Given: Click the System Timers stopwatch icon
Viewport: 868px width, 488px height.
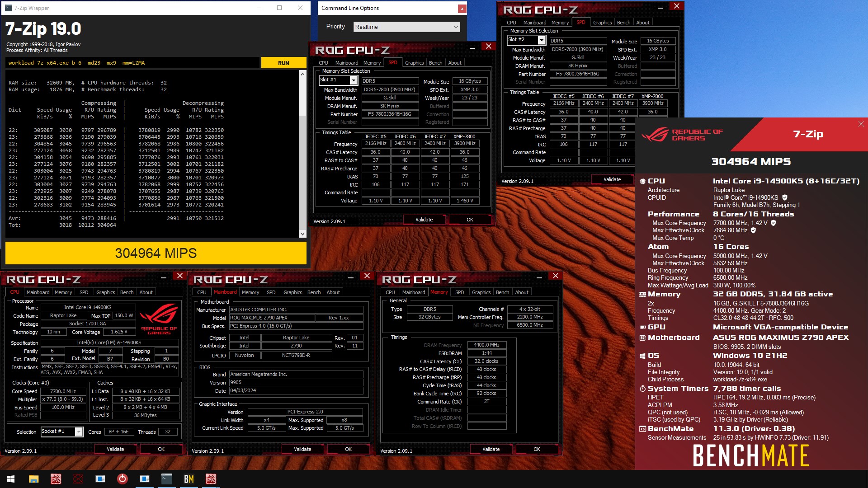Looking at the screenshot, I should tap(642, 389).
